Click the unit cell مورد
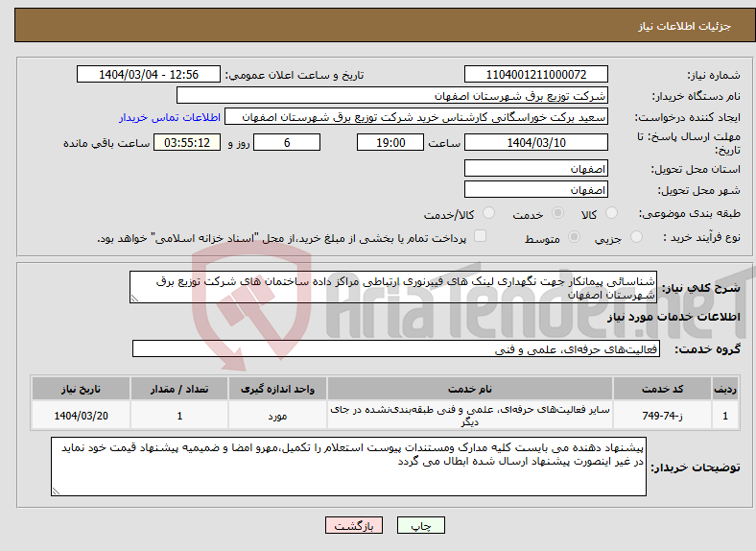The height and width of the screenshot is (551, 756). [x=277, y=416]
